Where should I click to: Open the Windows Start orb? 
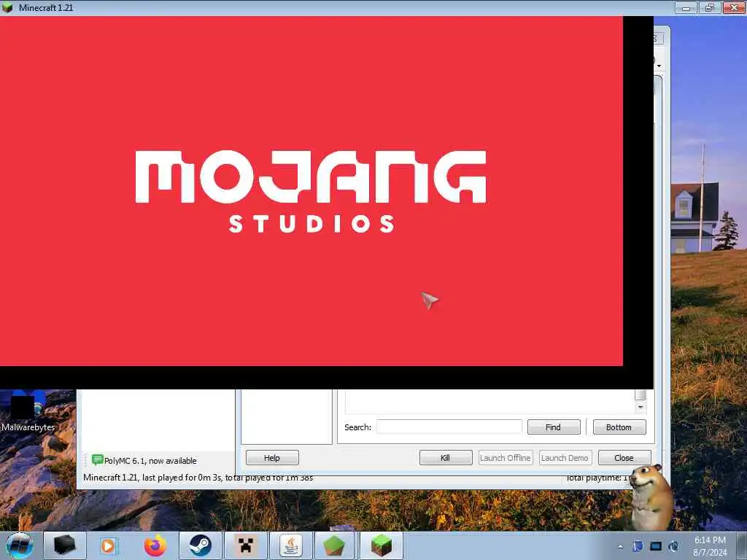pyautogui.click(x=19, y=545)
